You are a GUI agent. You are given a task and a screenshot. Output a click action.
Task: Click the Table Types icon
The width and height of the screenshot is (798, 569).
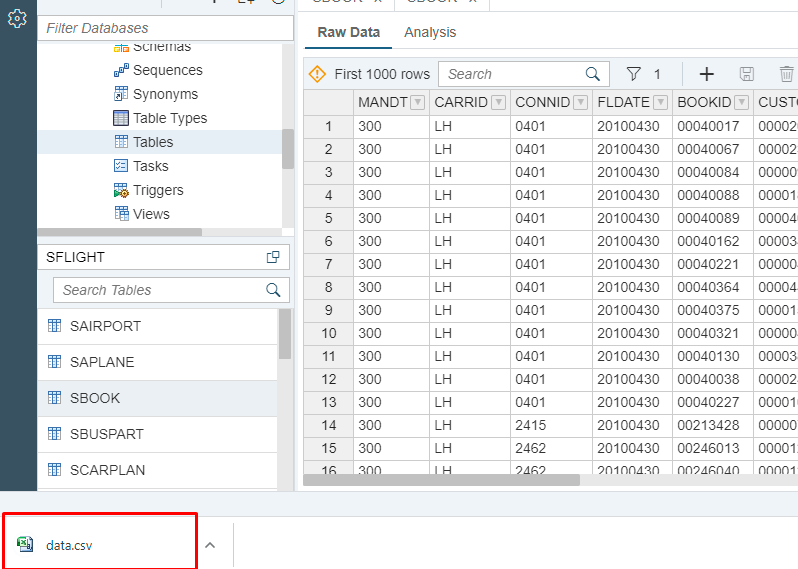coord(121,118)
